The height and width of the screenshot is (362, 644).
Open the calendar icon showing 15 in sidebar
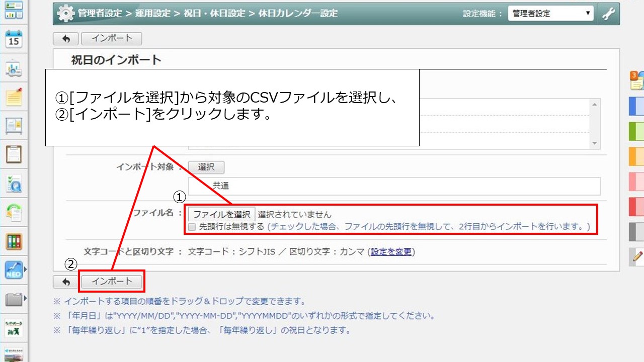point(14,39)
